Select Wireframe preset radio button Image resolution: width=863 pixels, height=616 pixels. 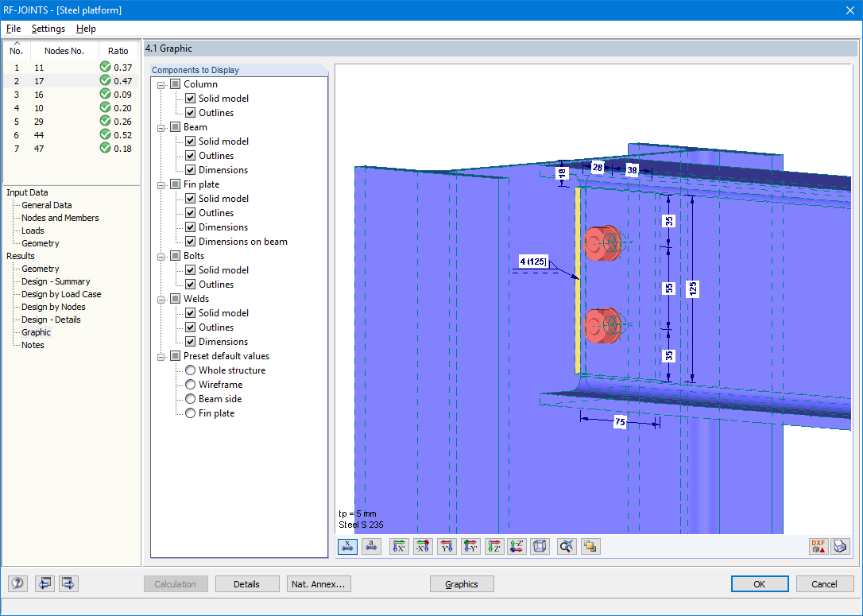tap(191, 385)
